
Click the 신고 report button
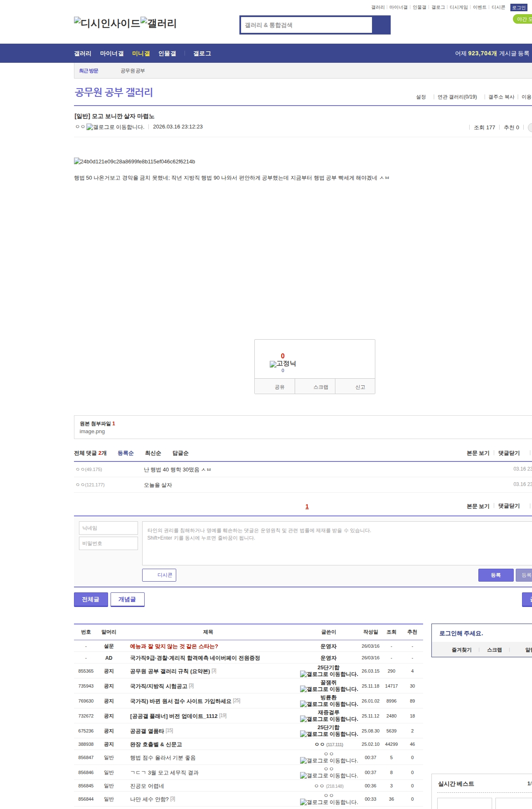pos(360,387)
